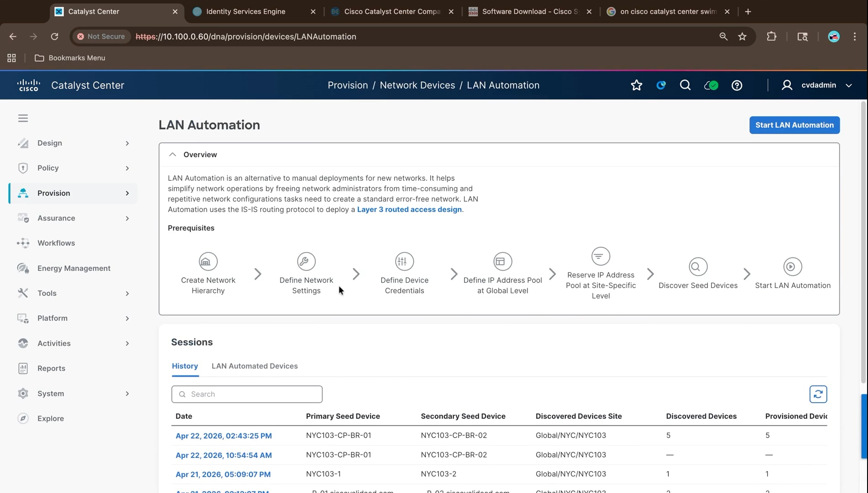
Task: Select the History tab
Action: pos(185,366)
